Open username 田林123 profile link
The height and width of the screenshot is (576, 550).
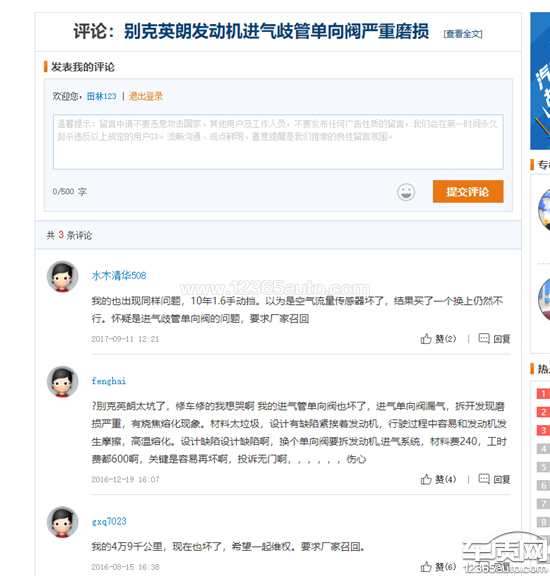pos(101,96)
